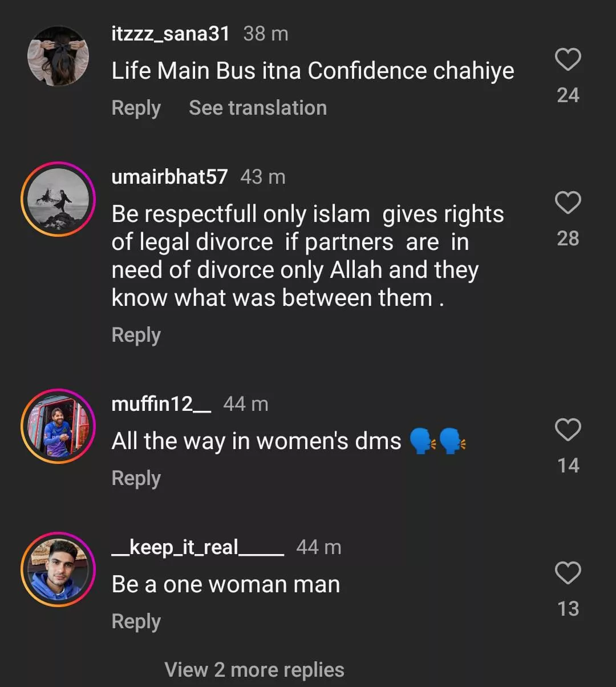See translation of the Confidence chahiye comment
The image size is (616, 687).
click(258, 108)
